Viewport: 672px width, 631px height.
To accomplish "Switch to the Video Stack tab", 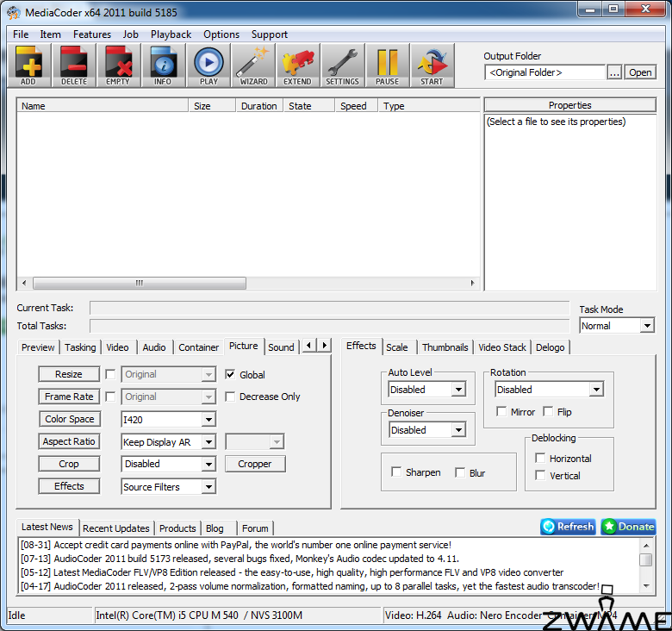I will pyautogui.click(x=502, y=347).
